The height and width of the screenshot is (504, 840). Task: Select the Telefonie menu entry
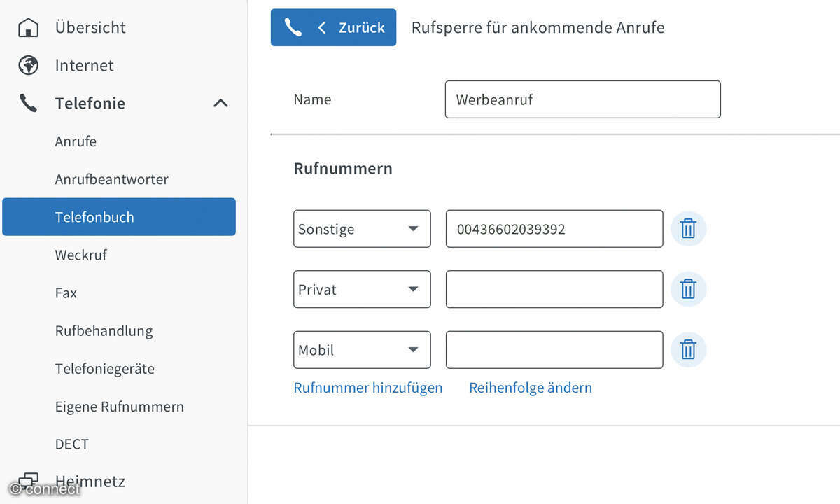point(90,104)
